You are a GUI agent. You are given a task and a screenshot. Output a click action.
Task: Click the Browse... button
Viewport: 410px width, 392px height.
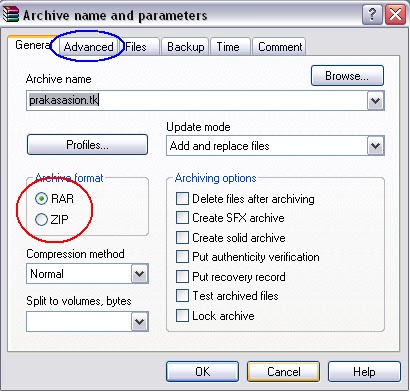click(x=347, y=76)
